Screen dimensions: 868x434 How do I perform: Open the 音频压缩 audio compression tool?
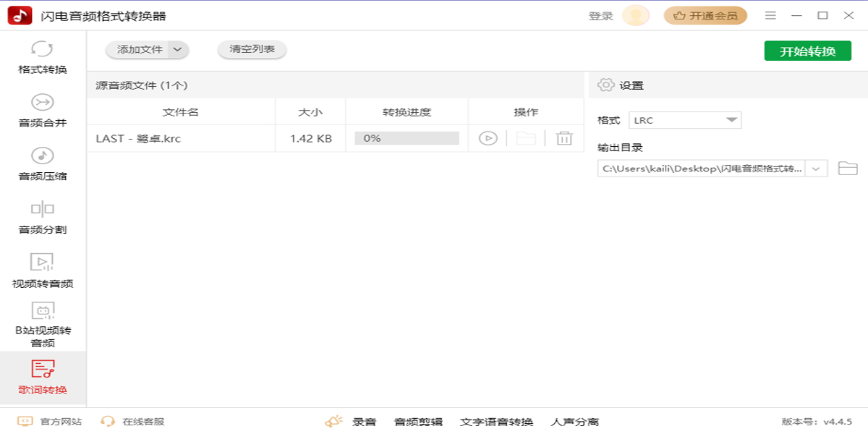coord(43,165)
